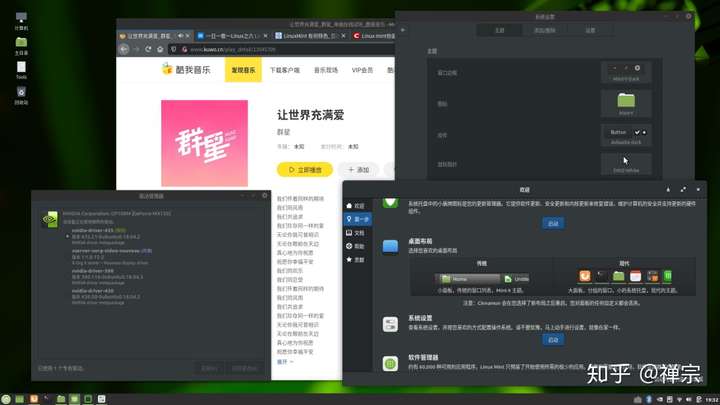Open the Settings tab in Themes window

click(590, 30)
